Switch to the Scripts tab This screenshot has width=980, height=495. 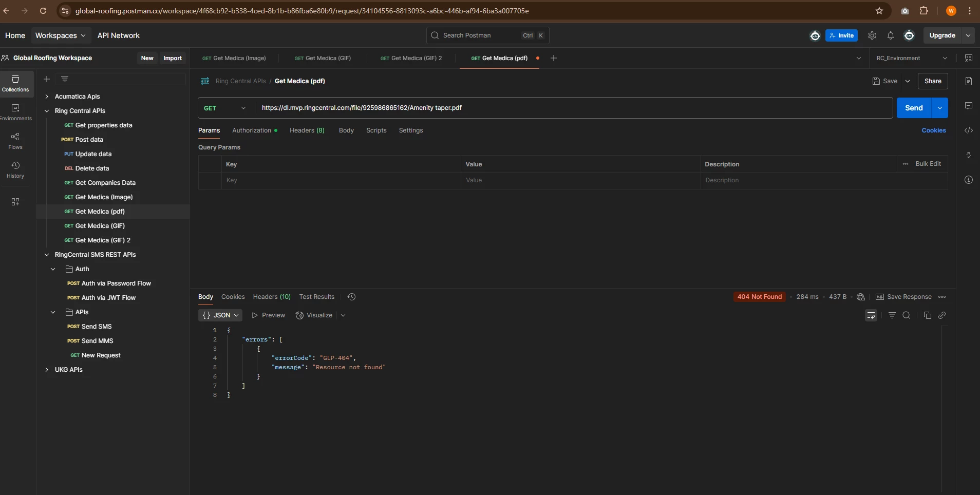tap(376, 130)
